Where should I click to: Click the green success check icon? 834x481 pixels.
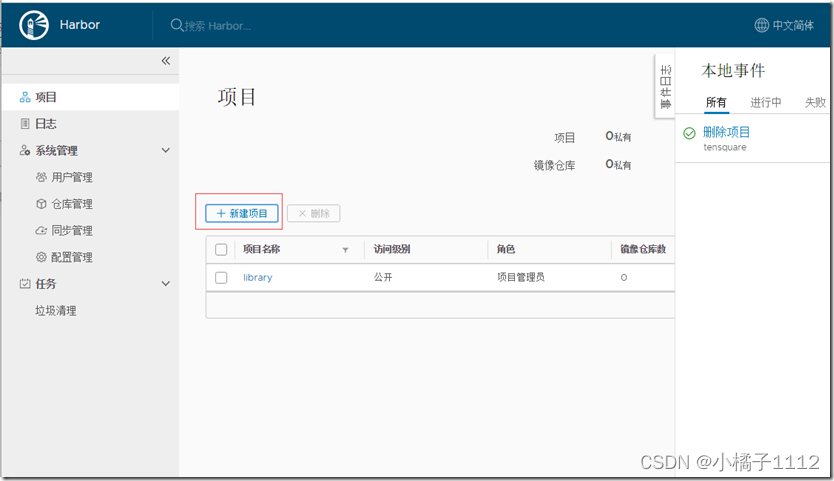coord(689,133)
